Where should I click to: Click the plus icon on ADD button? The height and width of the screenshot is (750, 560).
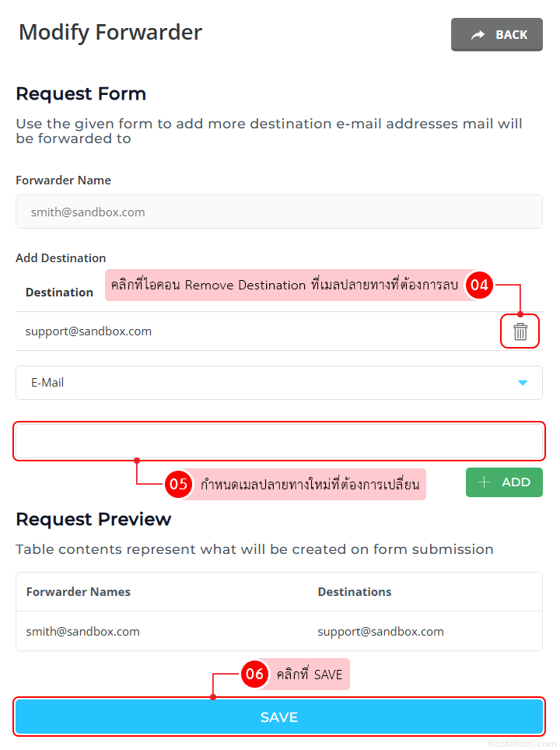point(484,482)
